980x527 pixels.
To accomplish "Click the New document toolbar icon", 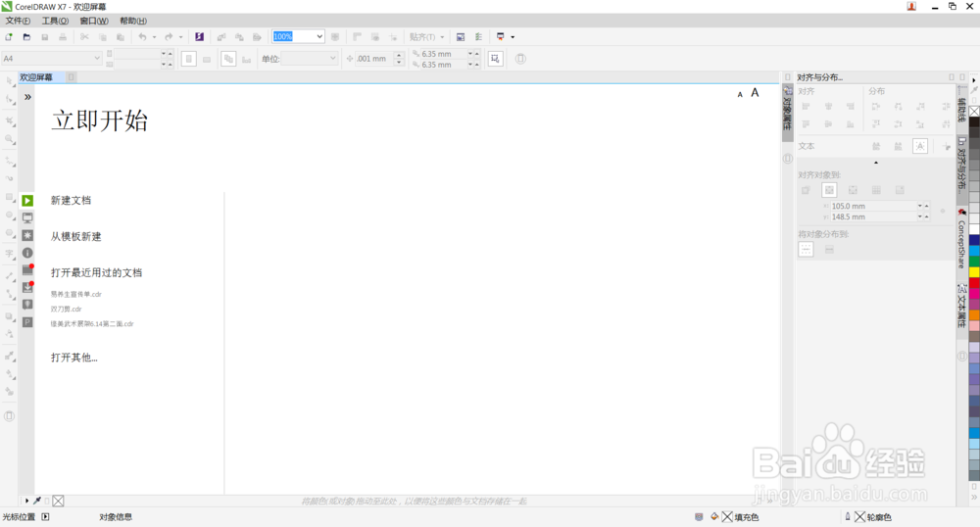I will 9,37.
